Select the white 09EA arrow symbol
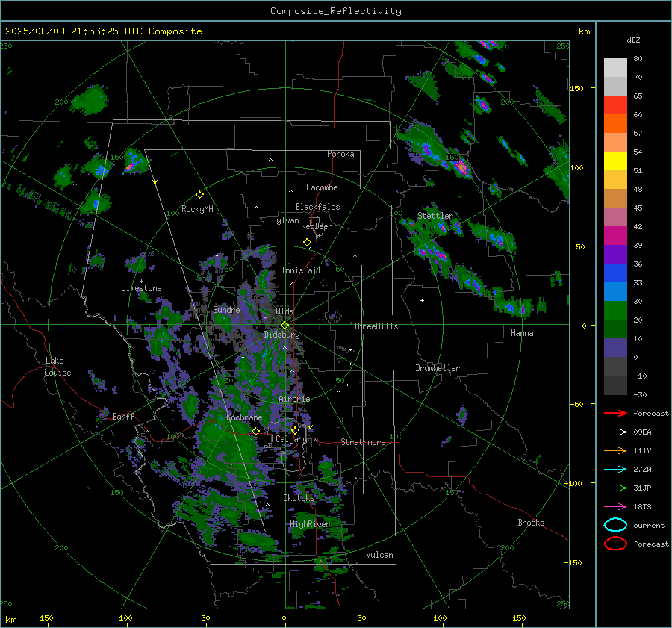Image resolution: width=672 pixels, height=628 pixels. click(x=615, y=432)
